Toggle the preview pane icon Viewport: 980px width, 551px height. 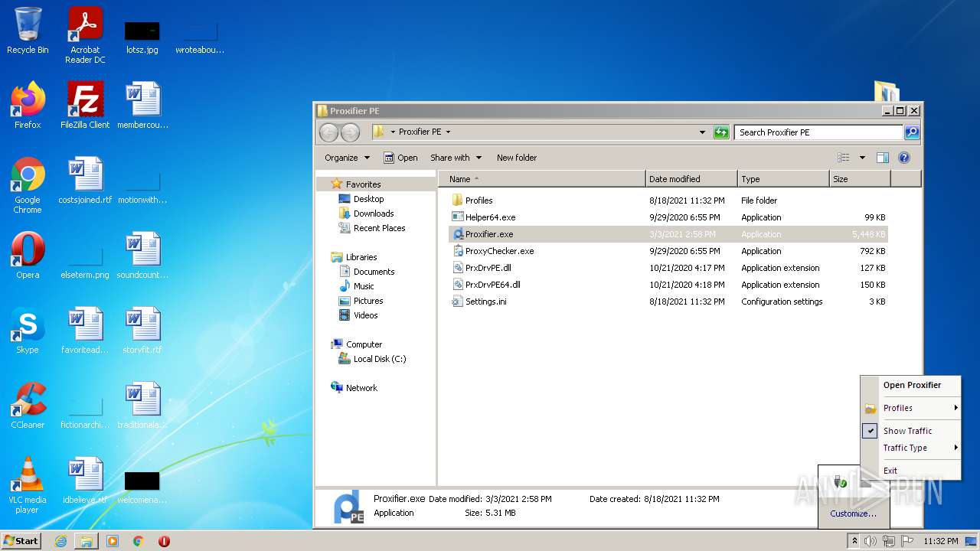883,158
